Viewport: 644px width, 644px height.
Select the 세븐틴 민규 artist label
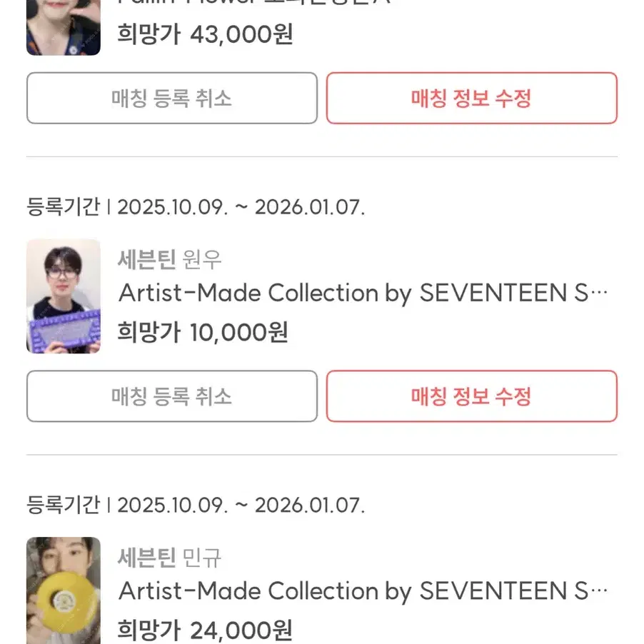pyautogui.click(x=169, y=558)
